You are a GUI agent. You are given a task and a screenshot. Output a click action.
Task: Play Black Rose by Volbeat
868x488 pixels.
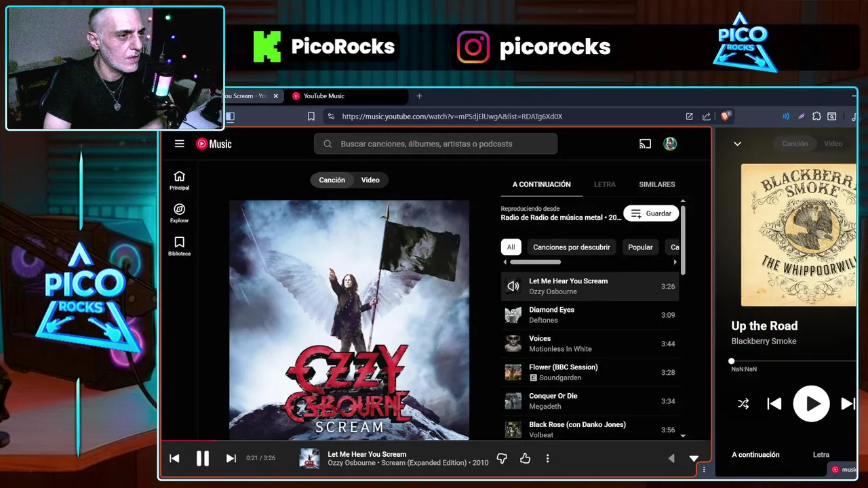coord(589,430)
